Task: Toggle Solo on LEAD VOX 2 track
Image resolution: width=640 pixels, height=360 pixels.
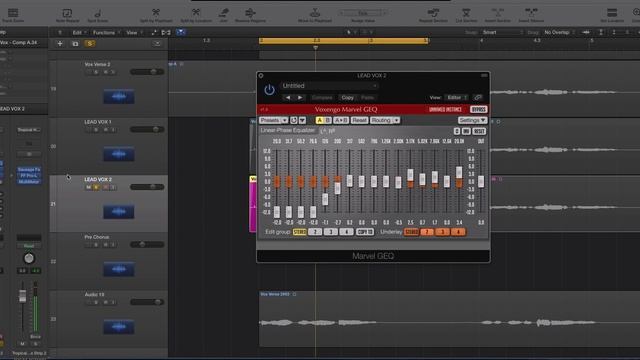Action: 96,187
